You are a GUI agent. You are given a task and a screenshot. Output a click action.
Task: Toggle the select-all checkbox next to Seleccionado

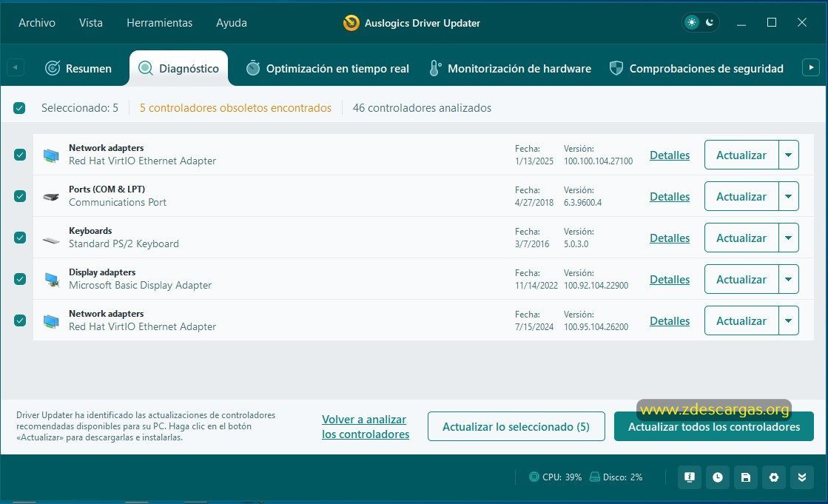coord(19,108)
